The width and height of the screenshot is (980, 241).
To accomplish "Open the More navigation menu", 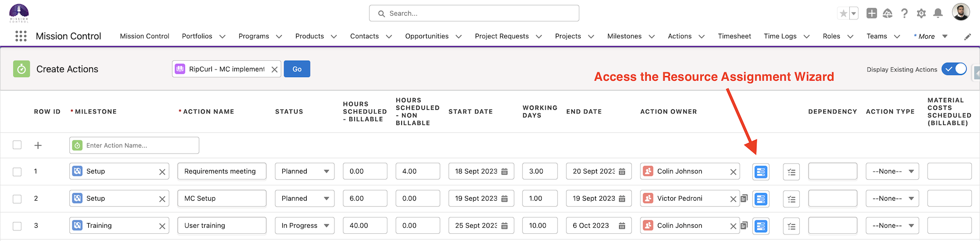I will tap(930, 36).
